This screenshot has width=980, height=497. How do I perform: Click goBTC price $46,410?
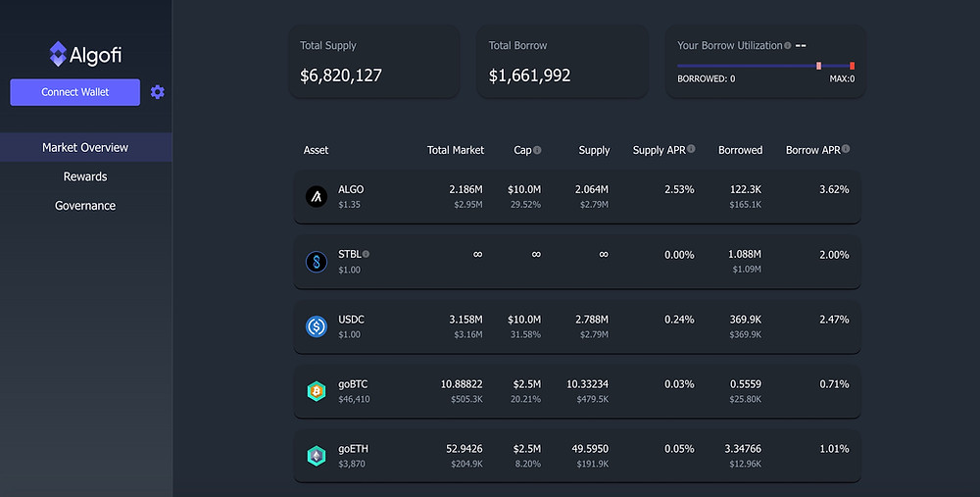(354, 399)
